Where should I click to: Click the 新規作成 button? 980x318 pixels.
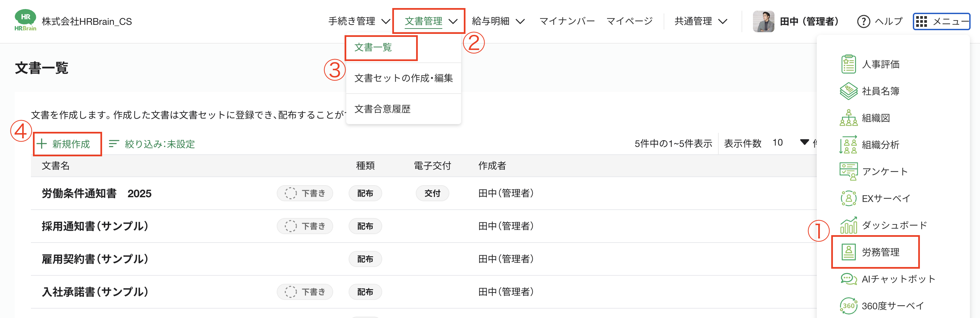pos(67,144)
